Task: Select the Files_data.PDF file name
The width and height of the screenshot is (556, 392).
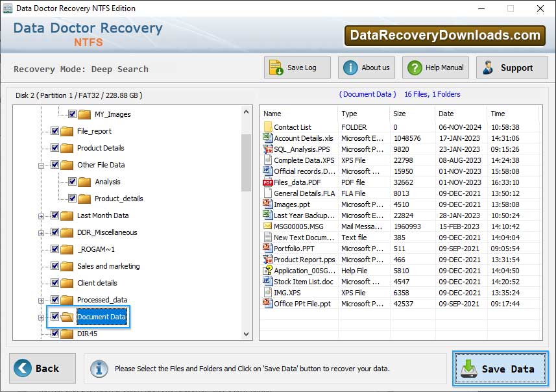Action: point(297,182)
